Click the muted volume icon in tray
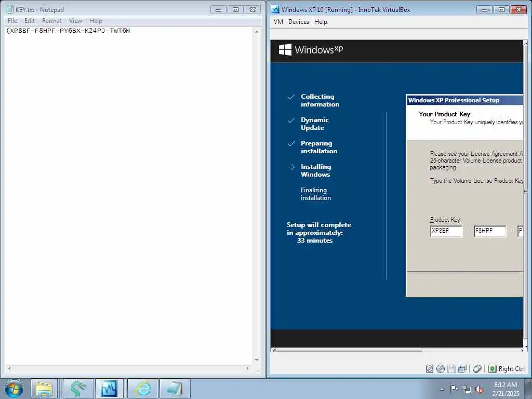This screenshot has height=399, width=532. (480, 389)
